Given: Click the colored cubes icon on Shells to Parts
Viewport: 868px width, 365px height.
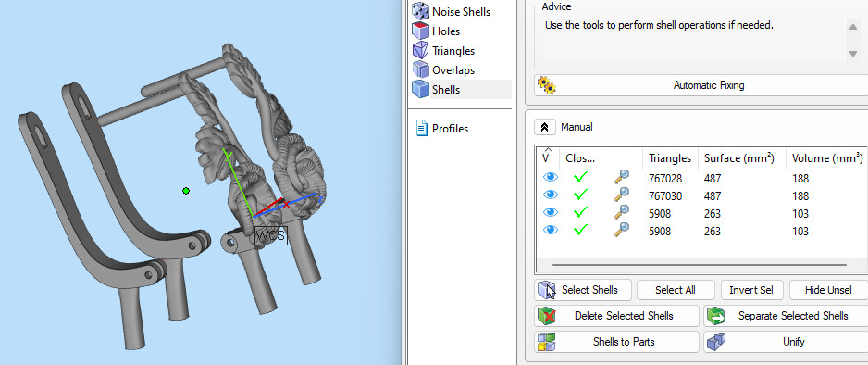Looking at the screenshot, I should tap(546, 342).
